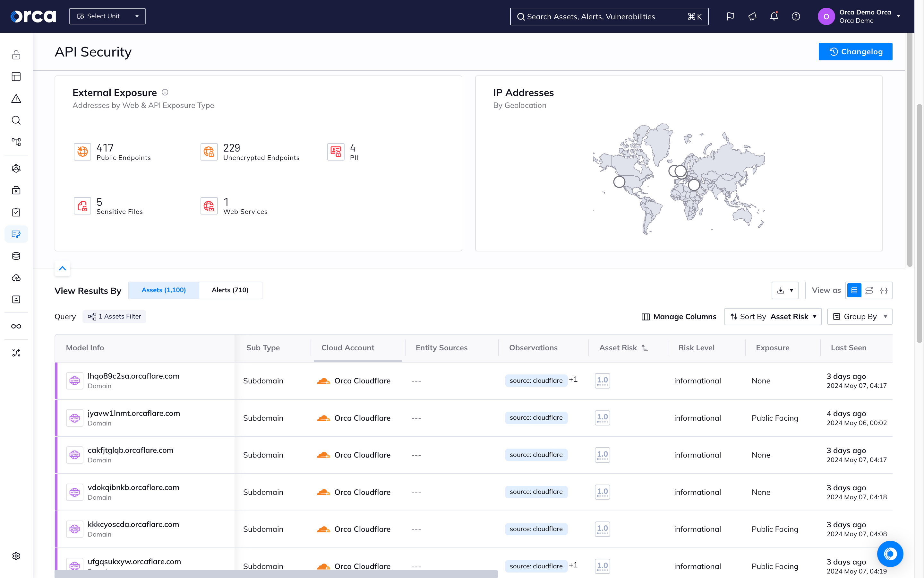Image resolution: width=924 pixels, height=578 pixels.
Task: Select the Alerts (710) tab
Action: coord(230,290)
